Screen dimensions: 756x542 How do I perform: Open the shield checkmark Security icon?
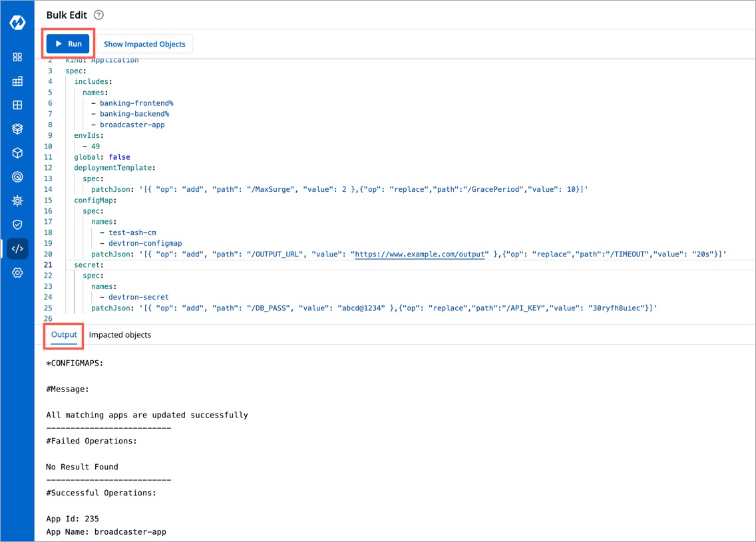pyautogui.click(x=17, y=225)
